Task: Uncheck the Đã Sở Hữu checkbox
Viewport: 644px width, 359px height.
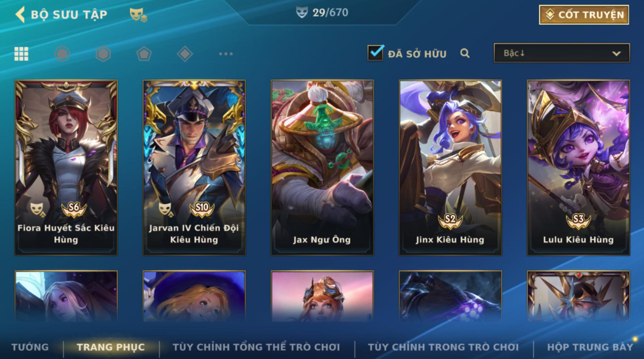Action: click(x=376, y=53)
